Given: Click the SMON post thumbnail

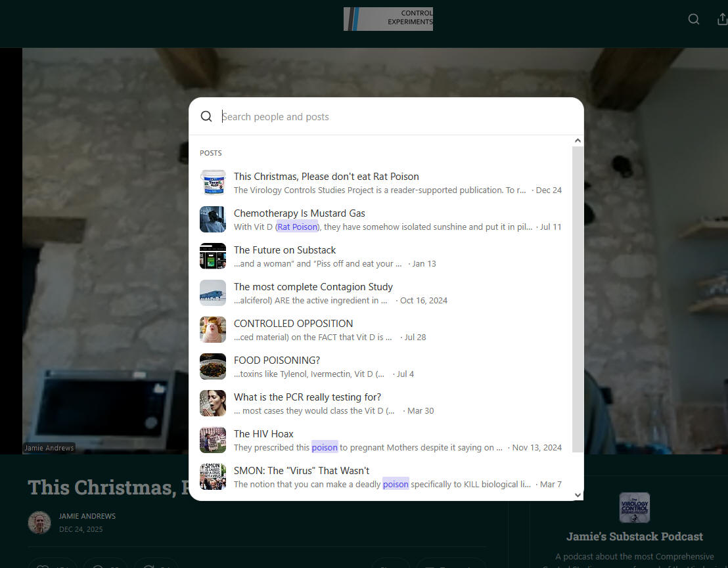Looking at the screenshot, I should tap(213, 477).
